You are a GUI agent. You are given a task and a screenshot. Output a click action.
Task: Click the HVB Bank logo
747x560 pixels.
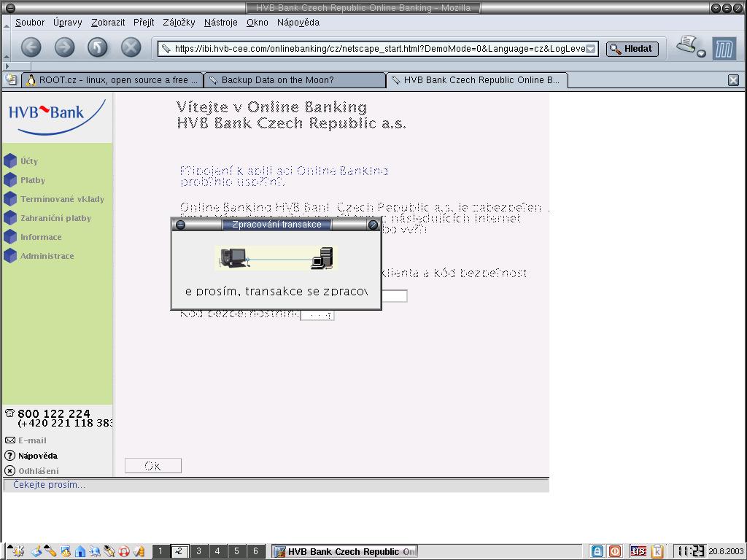point(57,117)
